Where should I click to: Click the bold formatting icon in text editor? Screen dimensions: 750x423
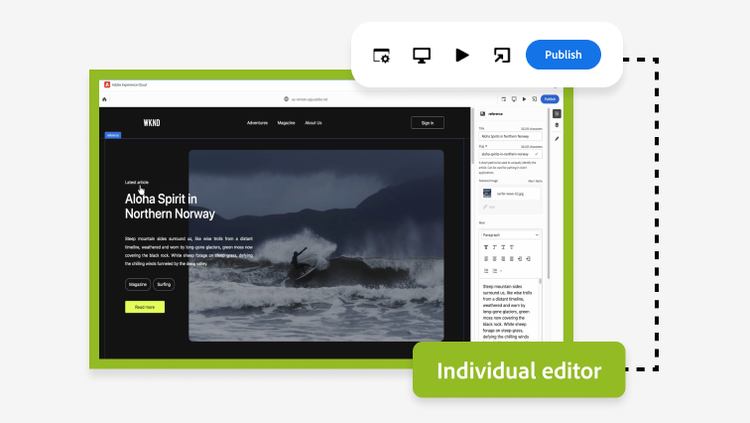click(487, 247)
